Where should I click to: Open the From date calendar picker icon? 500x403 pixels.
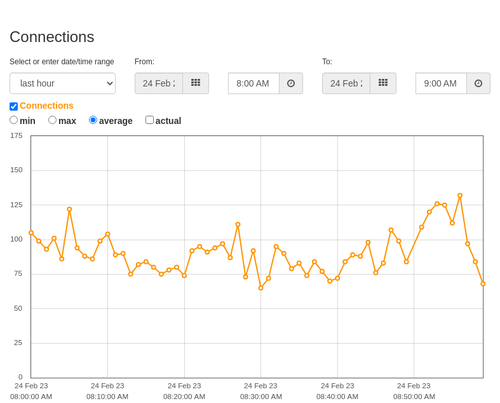(x=196, y=83)
